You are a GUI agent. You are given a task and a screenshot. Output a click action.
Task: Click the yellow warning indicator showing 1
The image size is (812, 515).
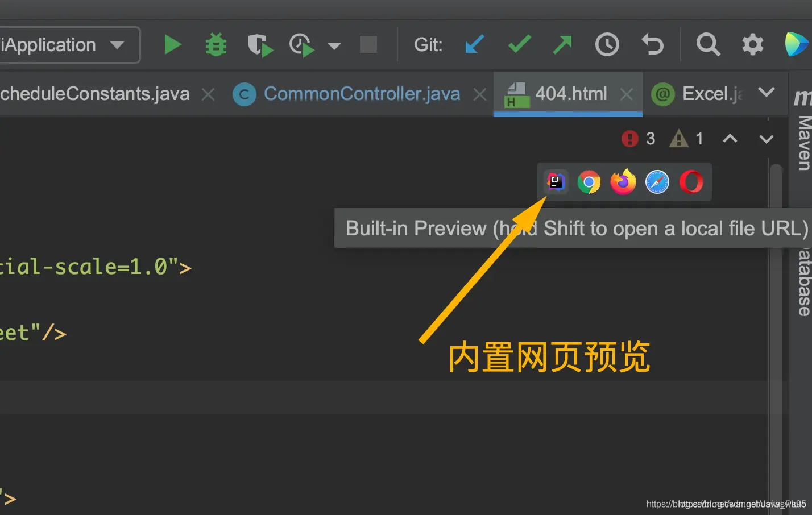click(x=687, y=138)
